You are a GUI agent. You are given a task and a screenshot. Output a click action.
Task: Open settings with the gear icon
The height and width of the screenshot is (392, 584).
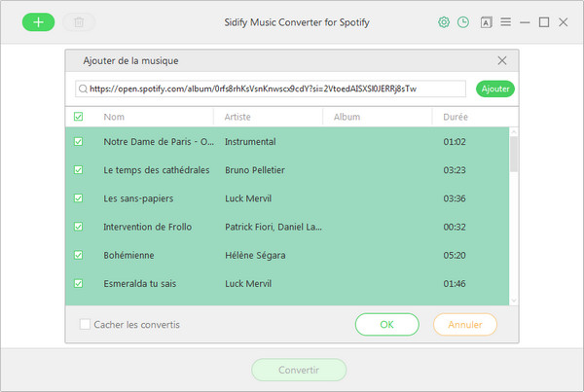[x=444, y=21]
